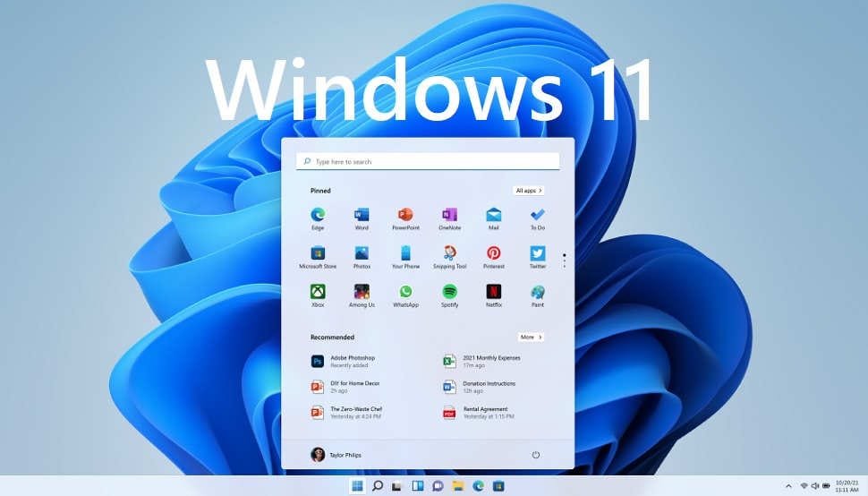Open the Edge browser pinned app
The image size is (868, 496).
[318, 215]
